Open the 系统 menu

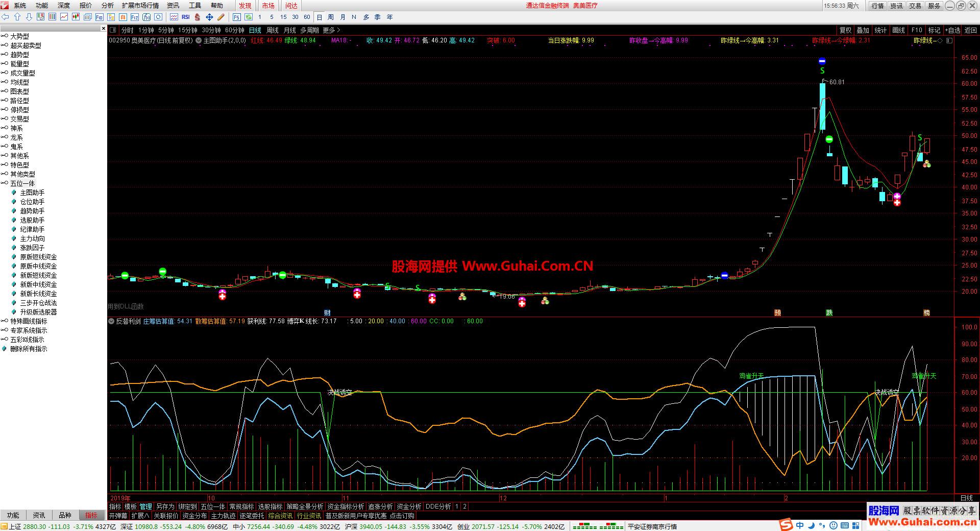click(20, 6)
